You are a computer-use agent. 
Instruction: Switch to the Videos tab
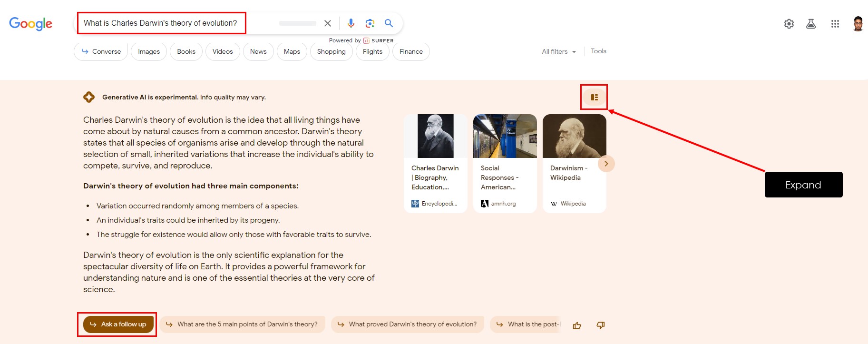click(223, 52)
